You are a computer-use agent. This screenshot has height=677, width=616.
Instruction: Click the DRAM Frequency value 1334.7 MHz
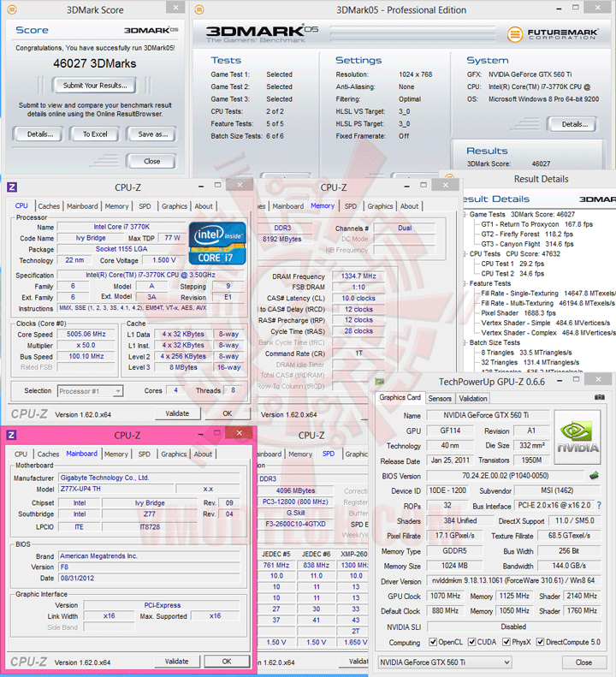point(358,276)
